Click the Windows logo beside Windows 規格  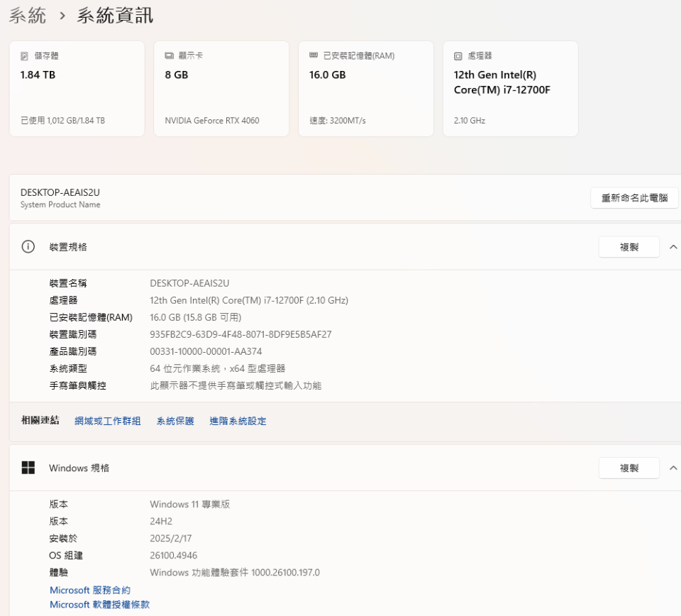[x=28, y=468]
